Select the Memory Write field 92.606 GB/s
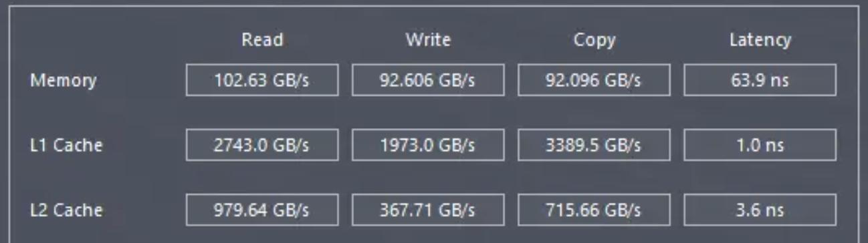This screenshot has height=243, width=868. 428,80
